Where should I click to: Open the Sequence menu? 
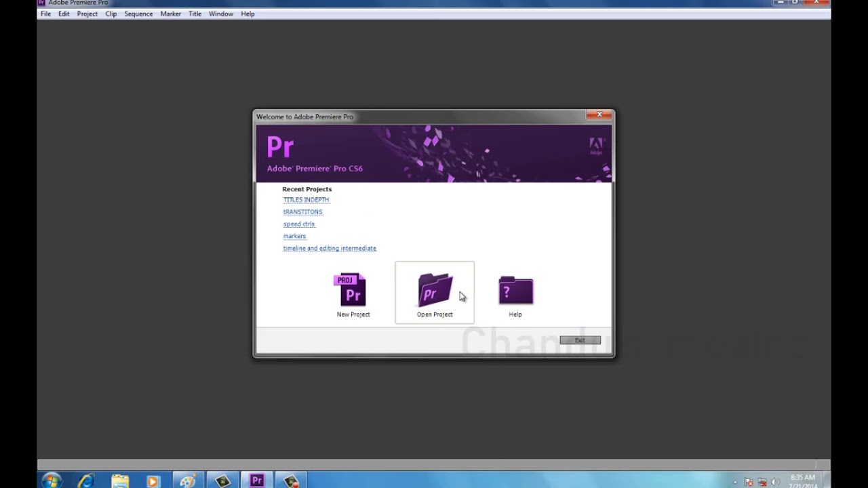(138, 14)
